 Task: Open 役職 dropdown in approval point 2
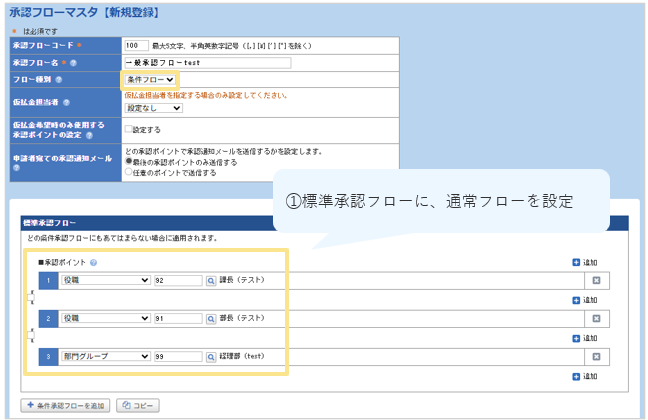105,318
